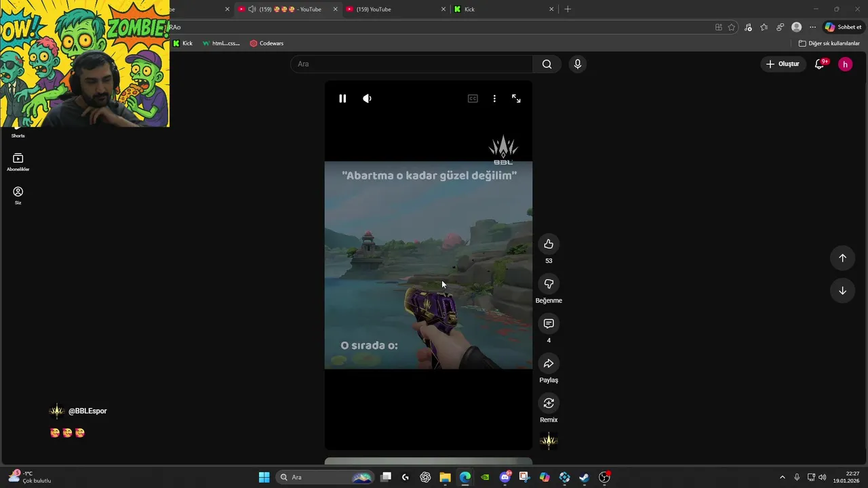The image size is (868, 488).
Task: Open the BBL channel avatar under Remix
Action: point(549,441)
